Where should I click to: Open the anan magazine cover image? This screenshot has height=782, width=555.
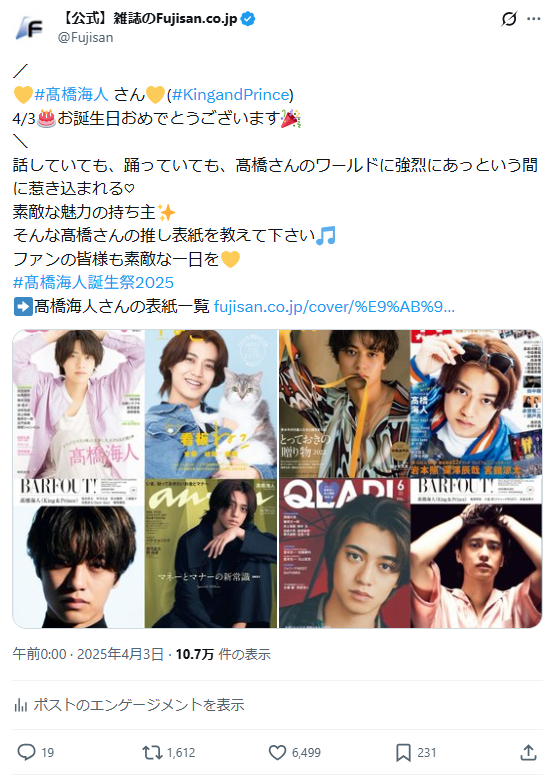tap(211, 553)
